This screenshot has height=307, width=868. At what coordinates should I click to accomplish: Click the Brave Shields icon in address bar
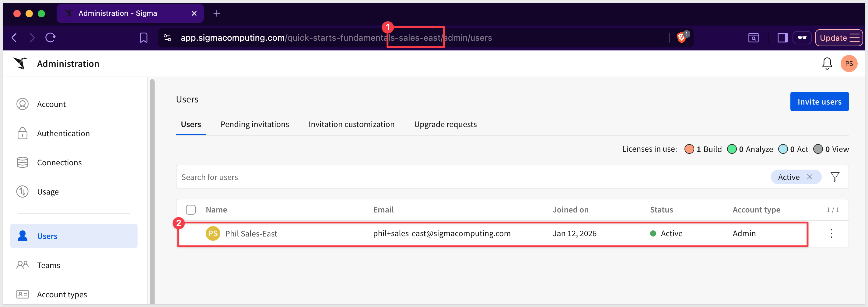[681, 38]
